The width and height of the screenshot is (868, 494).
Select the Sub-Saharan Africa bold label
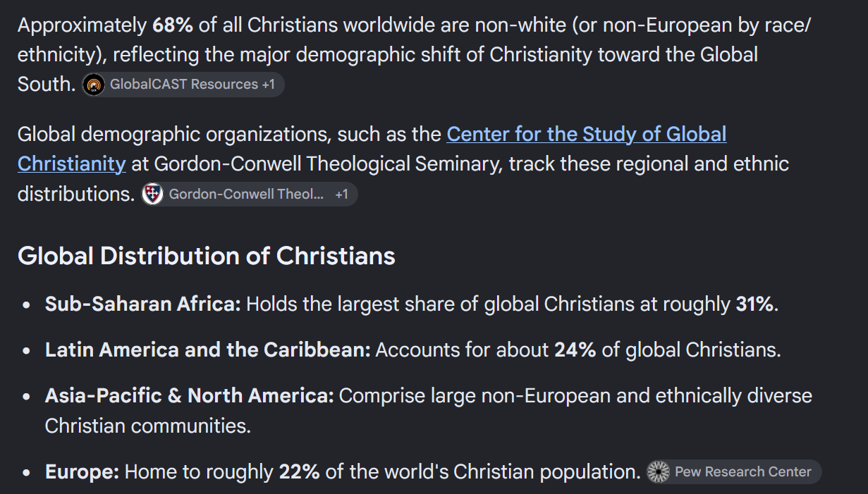pyautogui.click(x=143, y=304)
